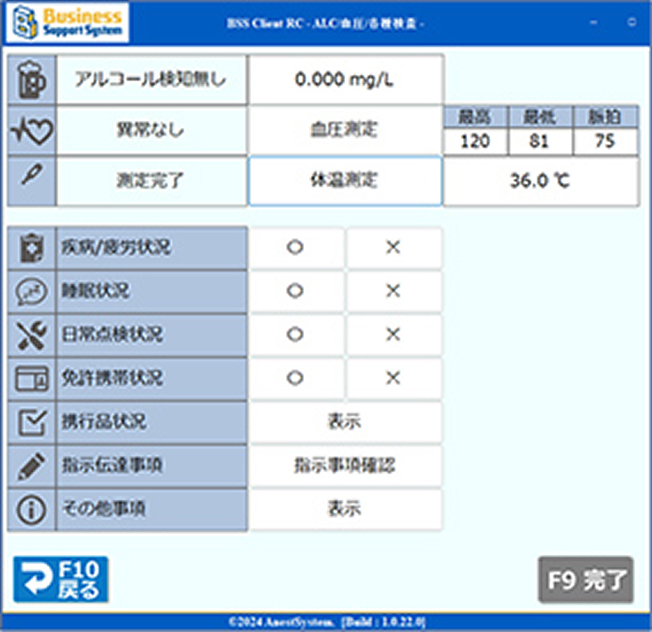Click the checkbox carried items icon
Viewport: 652px width, 632px height.
[32, 422]
